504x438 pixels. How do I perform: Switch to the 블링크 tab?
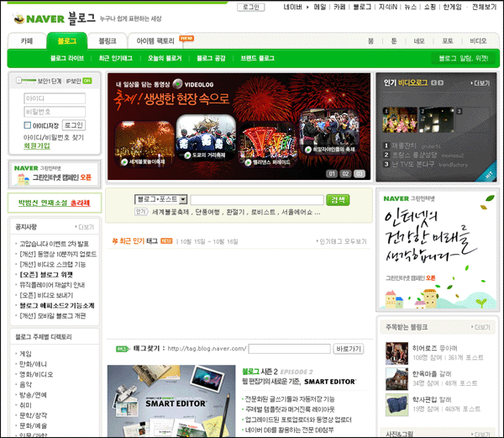click(108, 41)
